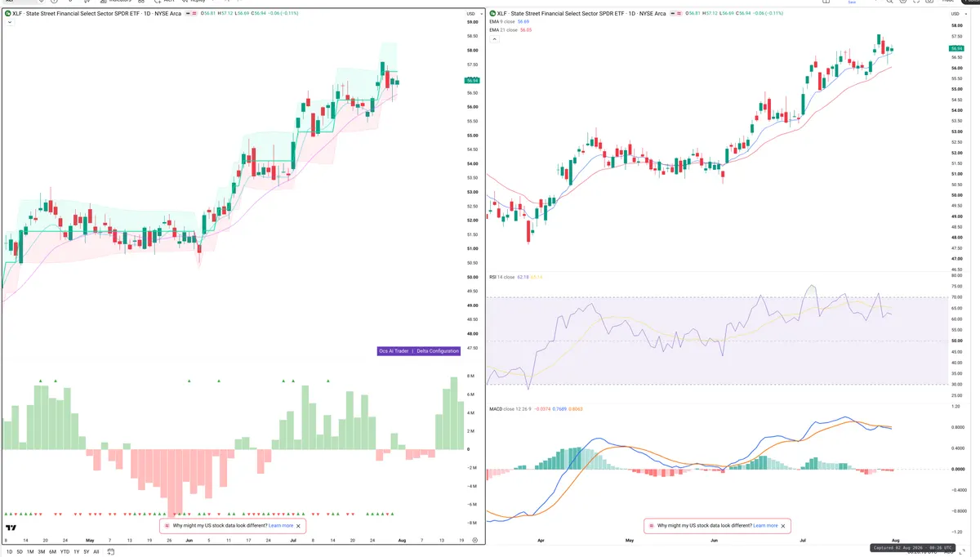Select the 5Y time range
Screen dimensions: 980x557
pos(87,552)
